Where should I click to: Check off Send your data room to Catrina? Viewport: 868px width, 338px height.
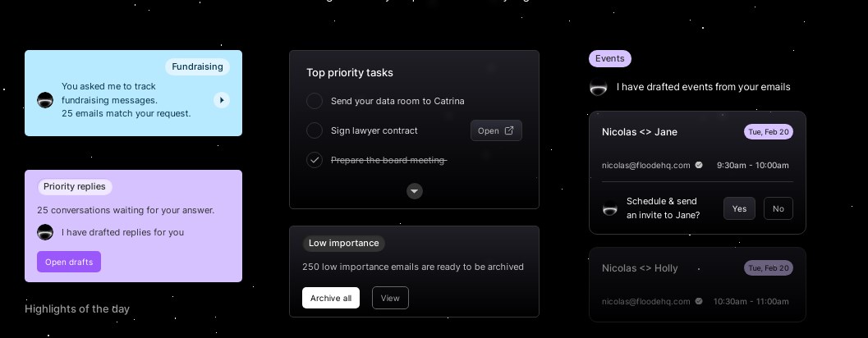coord(315,101)
